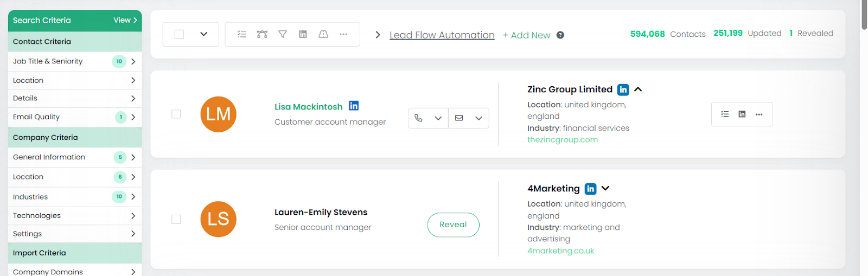Click the filter funnel icon in toolbar

coord(283,34)
